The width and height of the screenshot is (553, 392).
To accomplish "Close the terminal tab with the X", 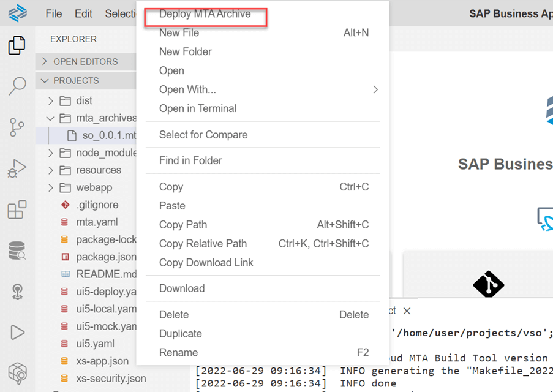I will tap(407, 311).
